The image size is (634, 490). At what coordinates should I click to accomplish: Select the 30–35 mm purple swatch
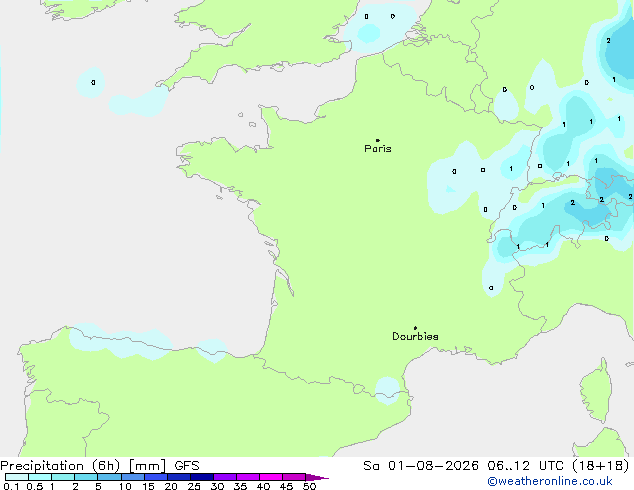(225, 477)
